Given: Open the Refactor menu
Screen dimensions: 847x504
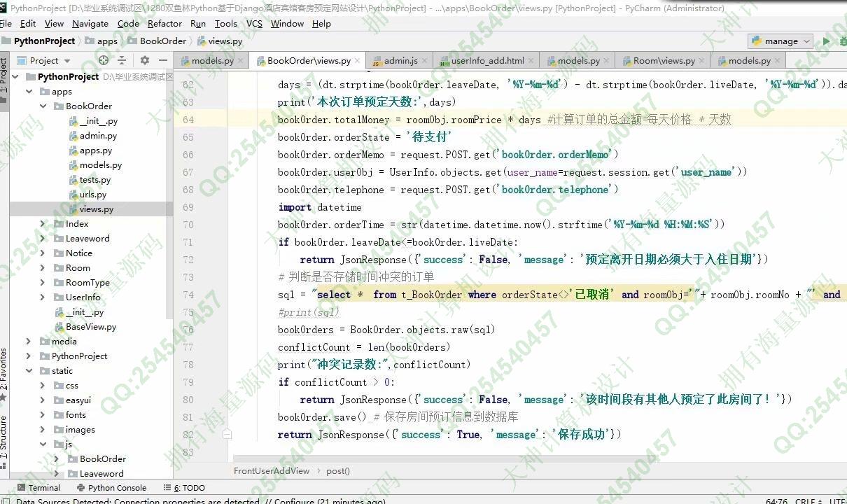Looking at the screenshot, I should [164, 23].
